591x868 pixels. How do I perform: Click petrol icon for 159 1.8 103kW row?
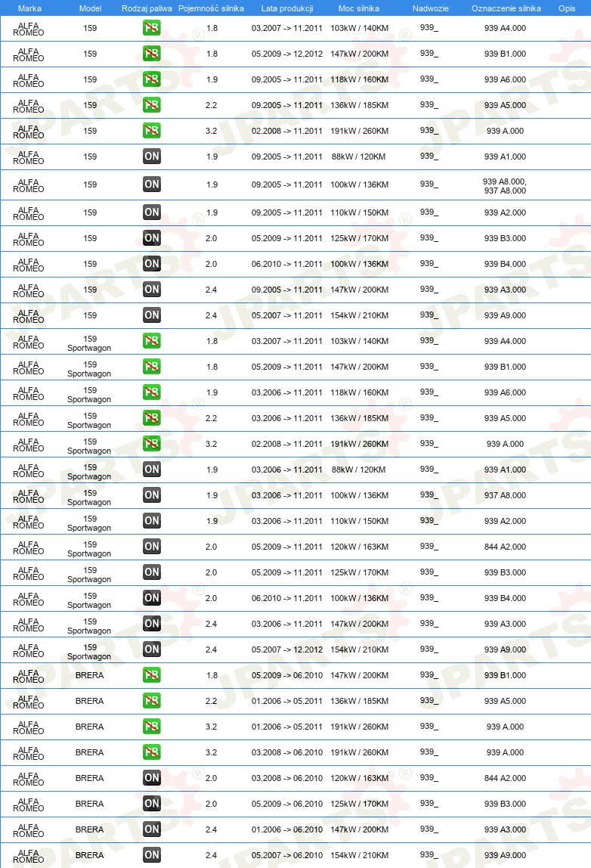pos(152,28)
